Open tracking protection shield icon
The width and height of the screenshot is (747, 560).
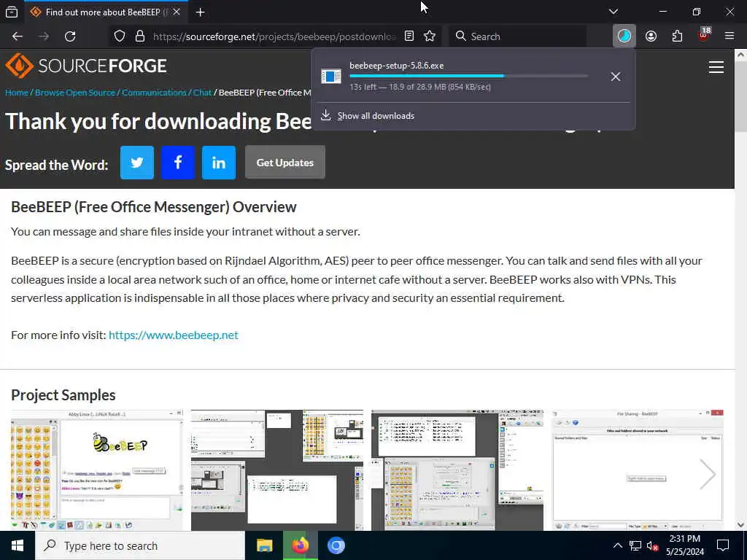pos(120,36)
